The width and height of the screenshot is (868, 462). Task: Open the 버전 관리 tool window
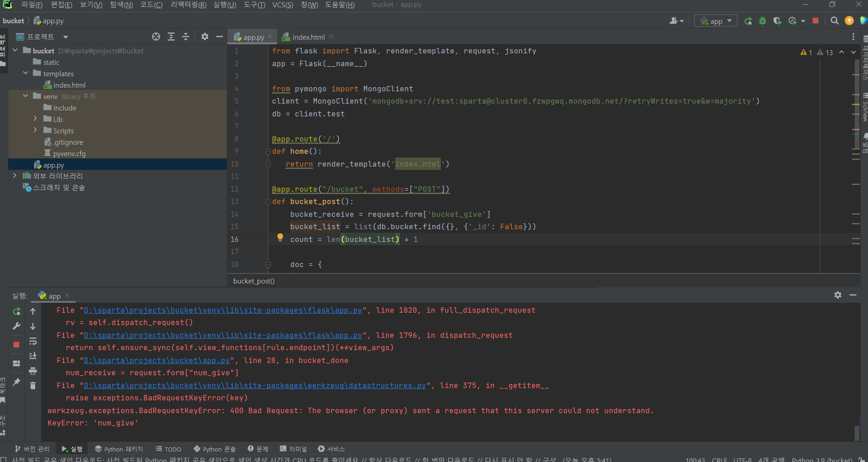32,449
